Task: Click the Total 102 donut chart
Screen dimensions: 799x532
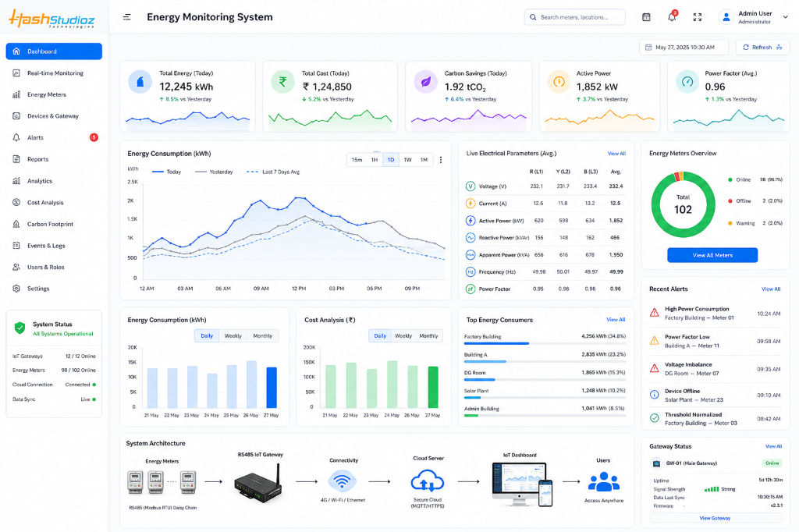Action: [x=683, y=204]
